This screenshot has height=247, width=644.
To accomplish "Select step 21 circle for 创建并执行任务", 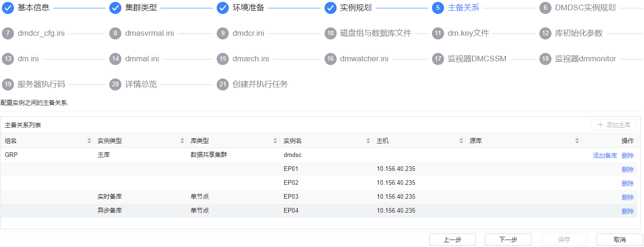I will pyautogui.click(x=223, y=84).
